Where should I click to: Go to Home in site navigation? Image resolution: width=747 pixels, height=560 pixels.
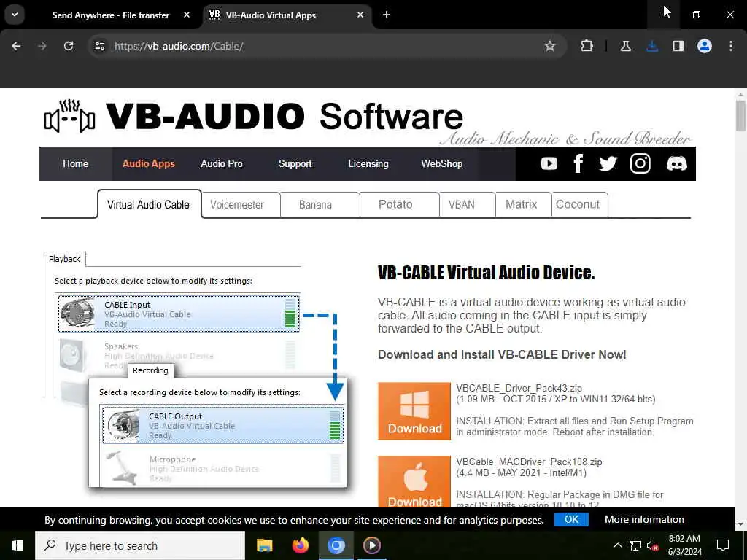75,164
